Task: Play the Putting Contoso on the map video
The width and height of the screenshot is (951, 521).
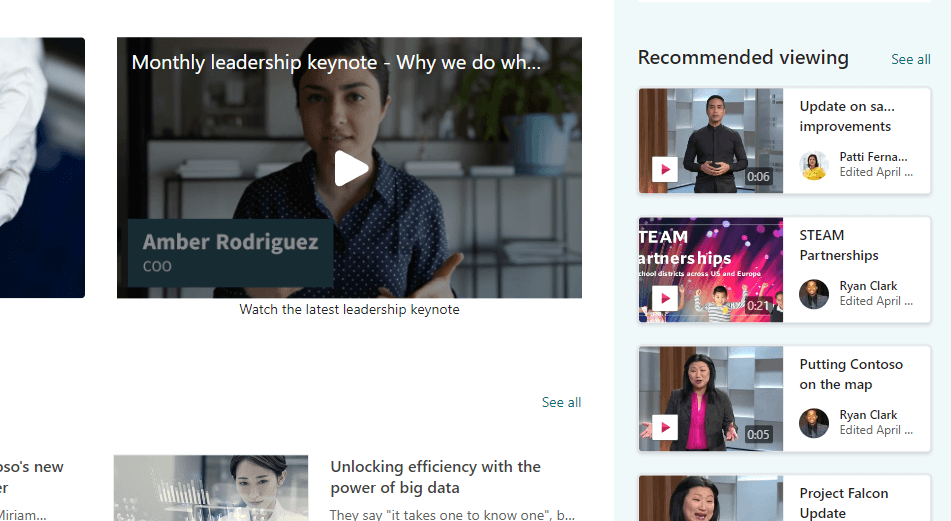Action: (x=665, y=427)
